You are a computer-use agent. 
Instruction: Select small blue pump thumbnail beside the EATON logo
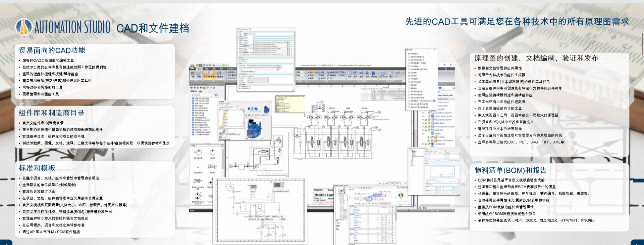click(x=267, y=109)
